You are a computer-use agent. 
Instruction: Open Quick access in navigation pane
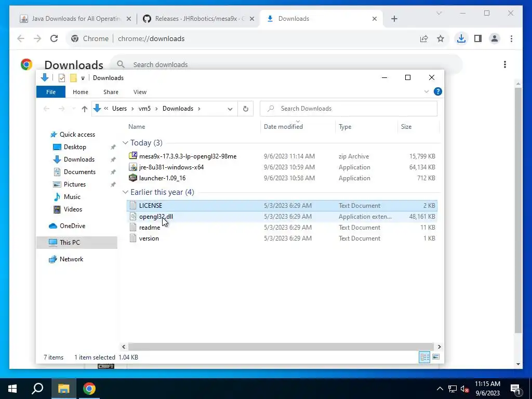point(77,135)
